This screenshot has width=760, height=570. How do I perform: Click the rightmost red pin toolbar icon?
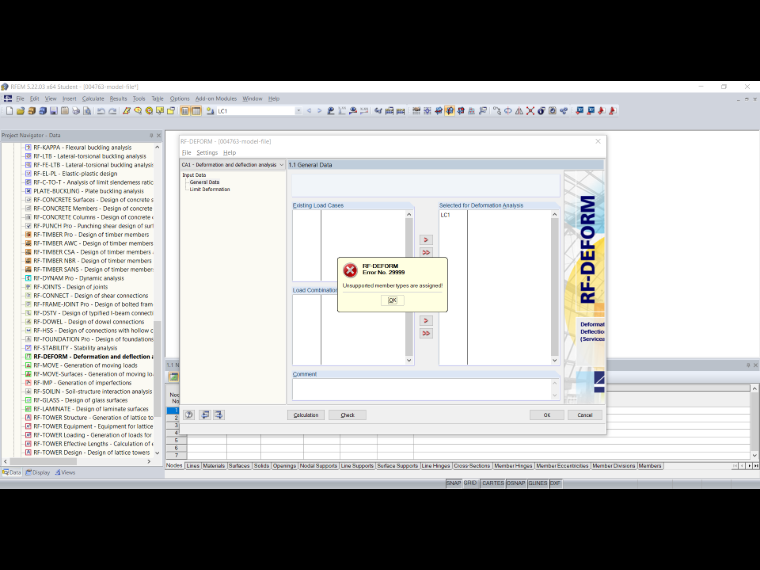tap(612, 111)
